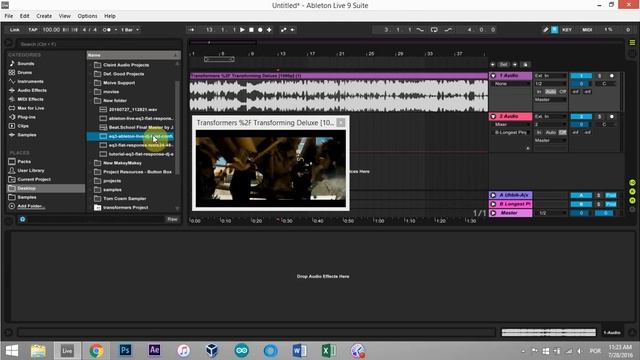This screenshot has width=640, height=360.
Task: Select the 100.00 tempo field
Action: pos(51,30)
